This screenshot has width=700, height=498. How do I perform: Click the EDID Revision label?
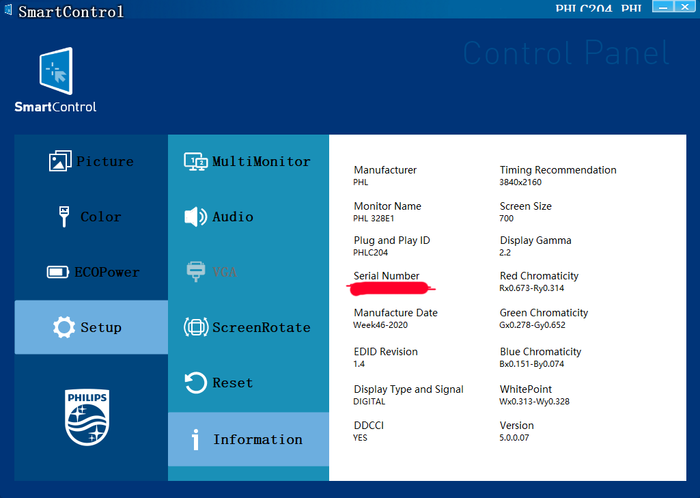[385, 352]
